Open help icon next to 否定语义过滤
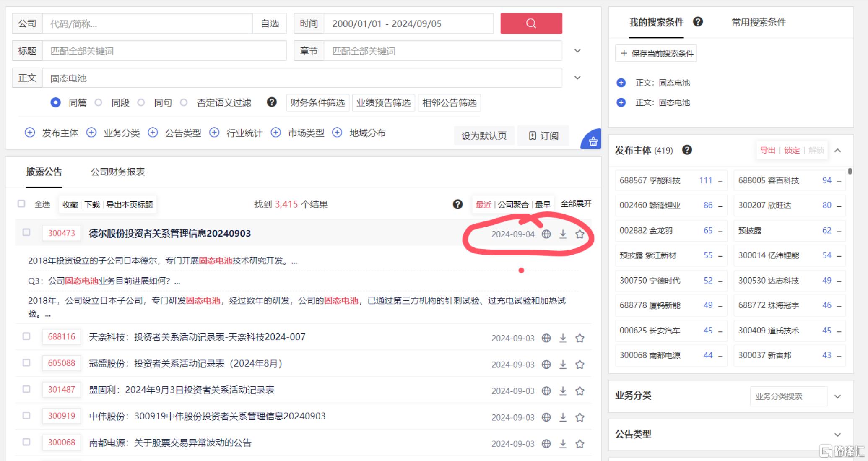This screenshot has height=461, width=868. (272, 102)
